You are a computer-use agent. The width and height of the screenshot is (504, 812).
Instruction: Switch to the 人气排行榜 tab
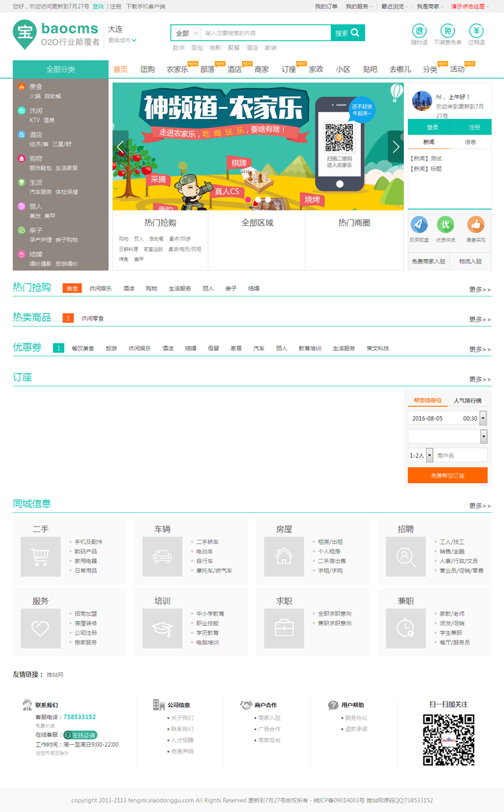click(467, 400)
